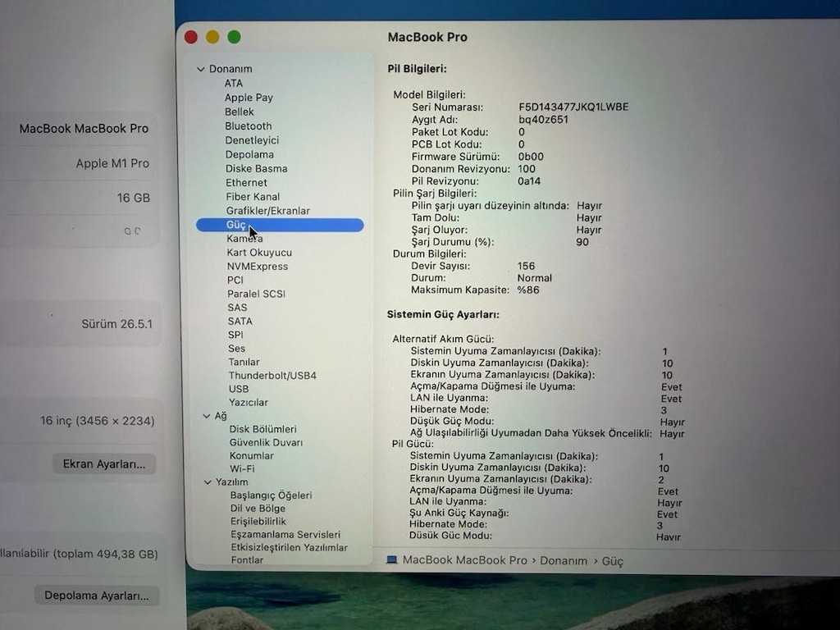This screenshot has width=840, height=630.
Task: Click the 16 inç (3456 × 2234) text
Action: click(97, 421)
